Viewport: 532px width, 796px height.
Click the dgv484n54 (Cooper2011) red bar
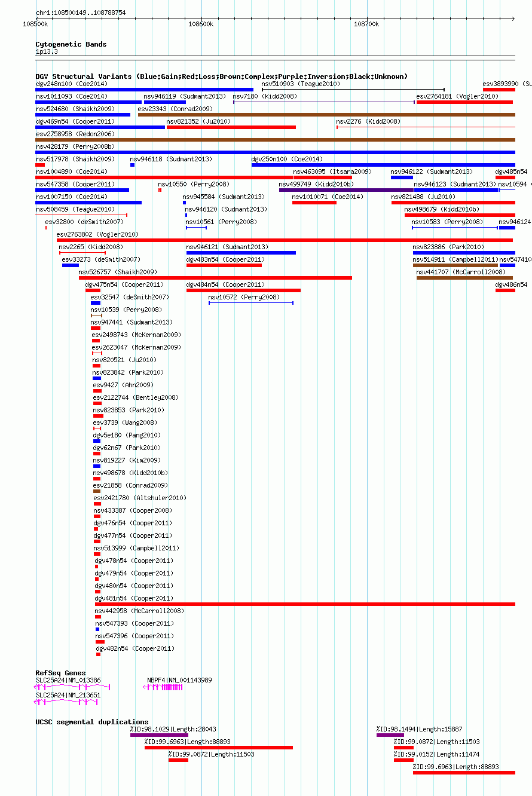click(243, 290)
